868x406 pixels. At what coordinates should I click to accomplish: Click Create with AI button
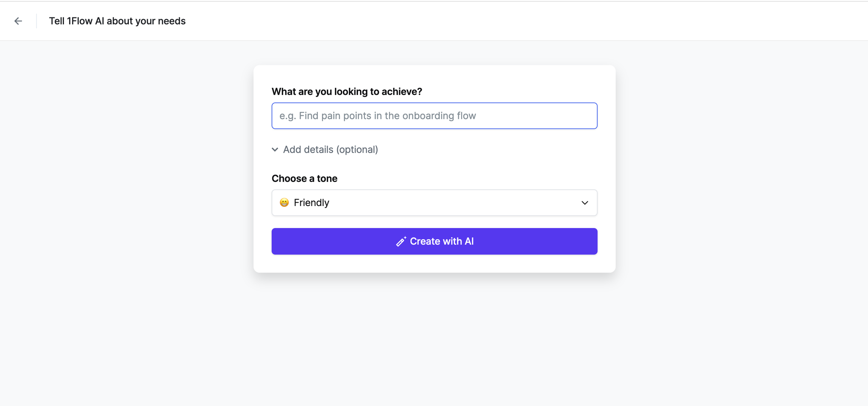coord(434,241)
